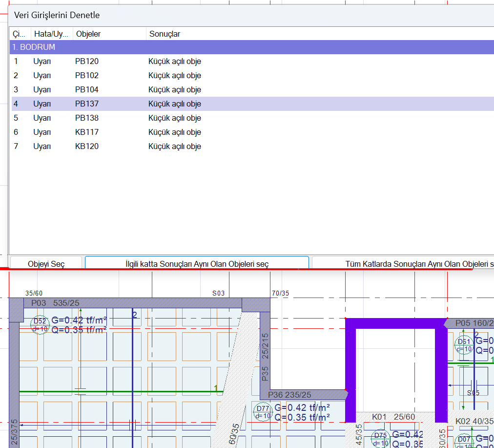Select the highlighted PB137 row

point(86,104)
